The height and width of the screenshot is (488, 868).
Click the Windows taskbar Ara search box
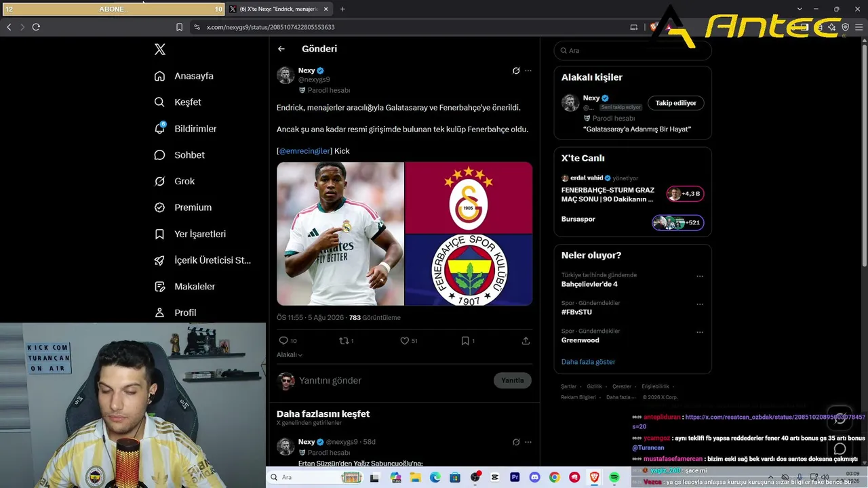[315, 477]
